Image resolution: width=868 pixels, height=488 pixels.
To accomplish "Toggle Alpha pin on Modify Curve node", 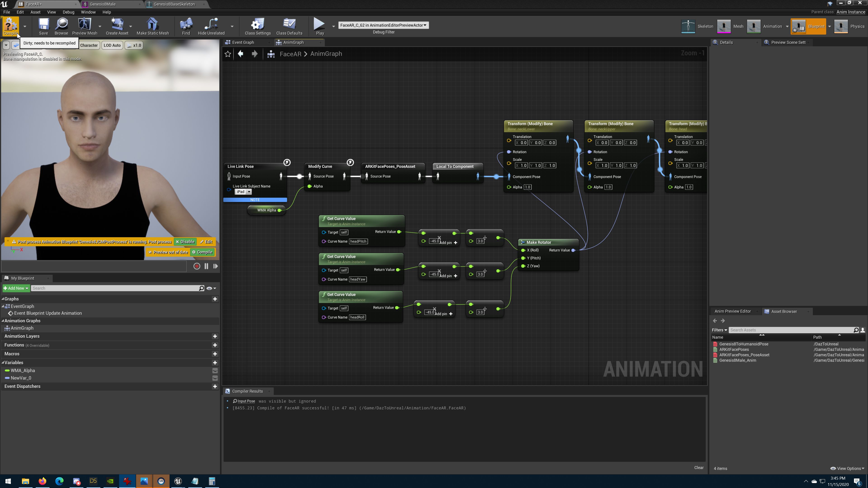I will click(309, 186).
